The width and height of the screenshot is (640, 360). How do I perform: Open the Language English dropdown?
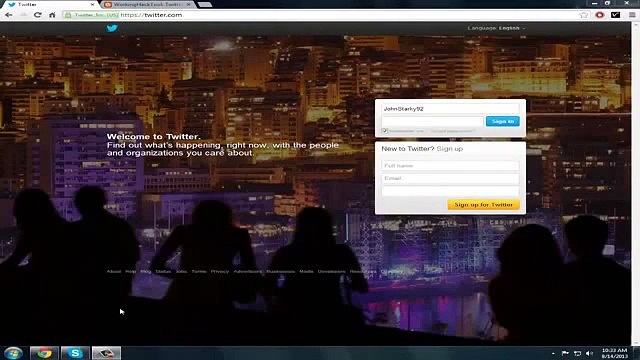click(x=496, y=28)
